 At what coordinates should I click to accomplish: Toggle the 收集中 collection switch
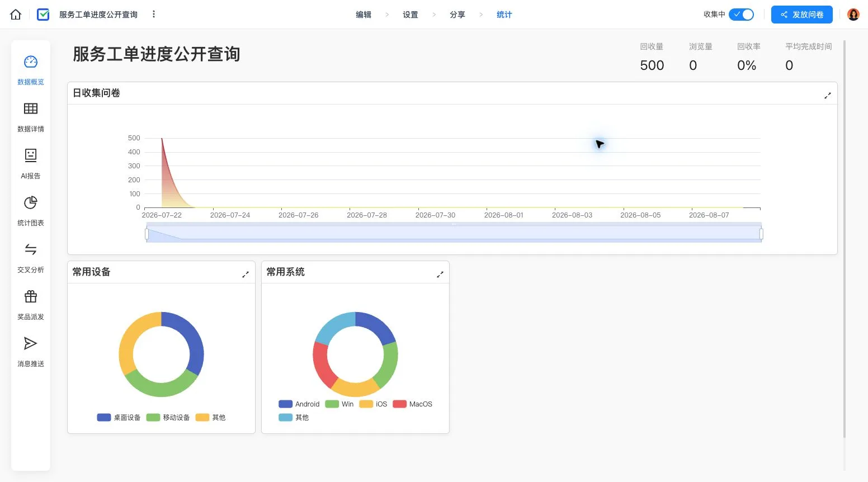741,15
